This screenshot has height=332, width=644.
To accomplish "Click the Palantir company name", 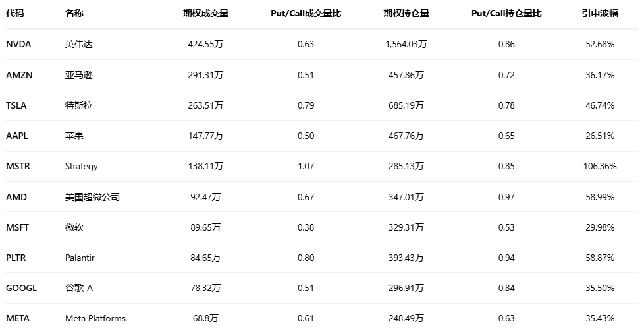I will coord(80,258).
